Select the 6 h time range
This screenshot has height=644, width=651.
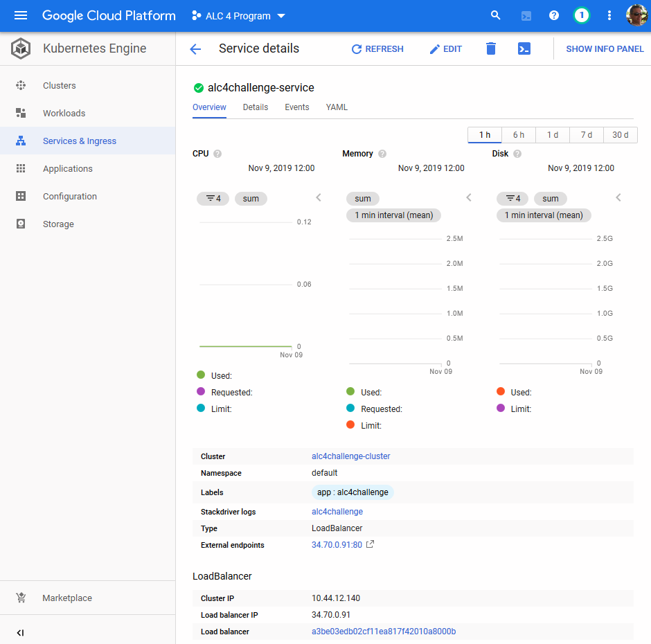click(519, 135)
